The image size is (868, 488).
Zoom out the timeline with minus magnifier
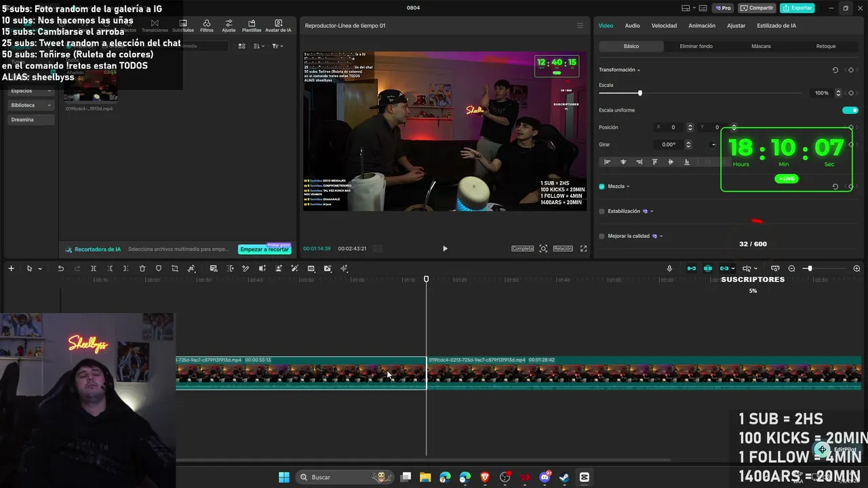791,268
